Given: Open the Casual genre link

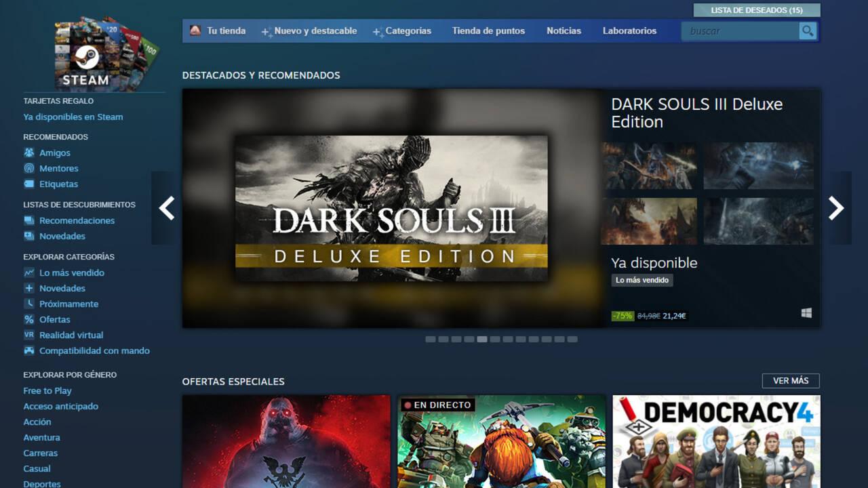Looking at the screenshot, I should (x=37, y=468).
